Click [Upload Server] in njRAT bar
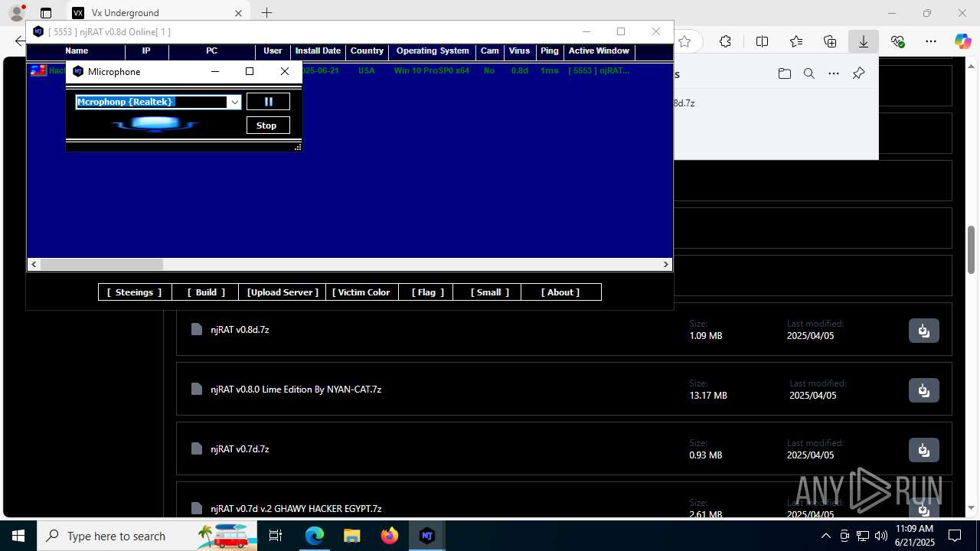This screenshot has width=980, height=551. (283, 292)
